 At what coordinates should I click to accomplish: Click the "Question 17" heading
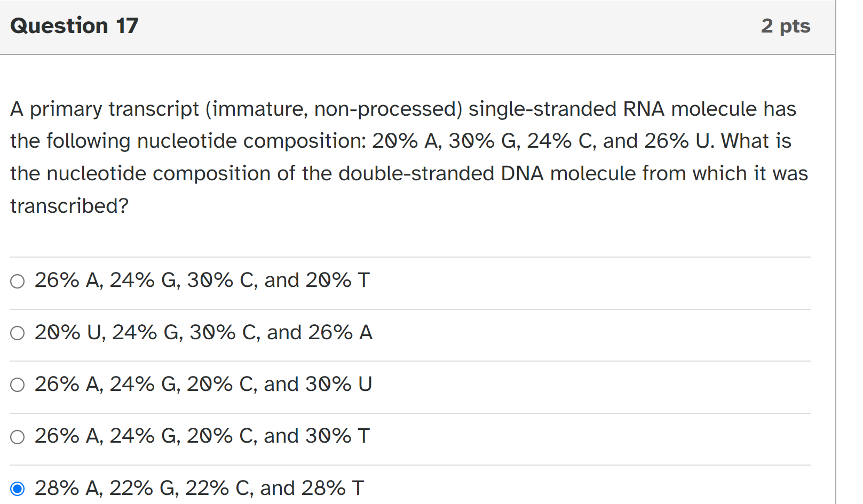(74, 25)
